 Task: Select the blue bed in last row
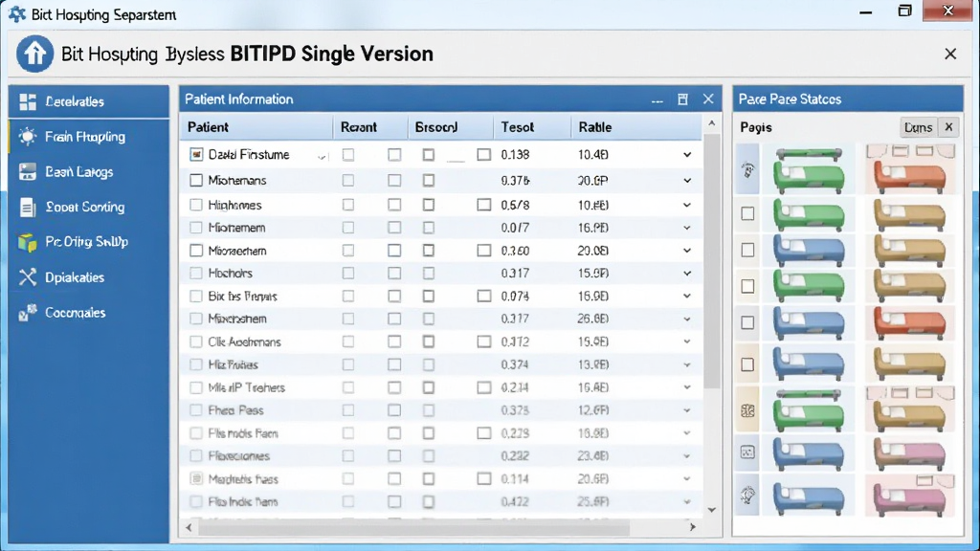809,497
